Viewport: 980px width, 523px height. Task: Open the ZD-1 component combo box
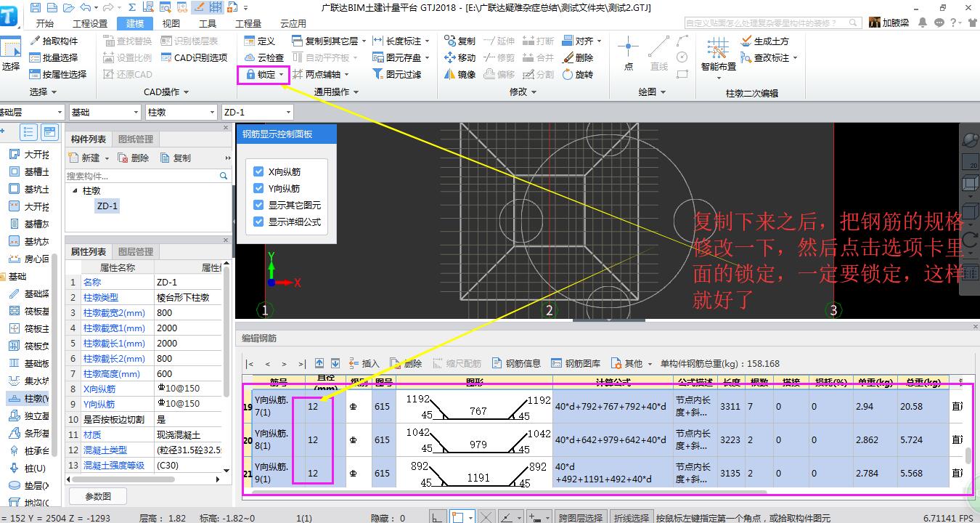coord(258,113)
